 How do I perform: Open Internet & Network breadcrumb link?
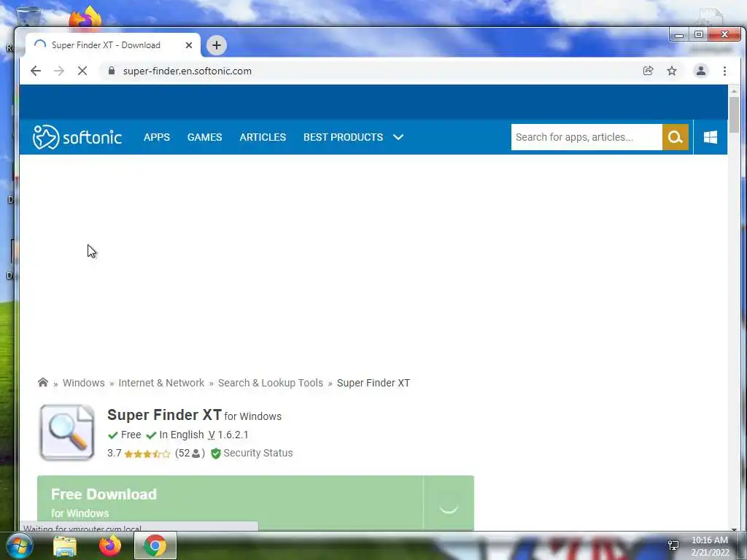click(161, 383)
